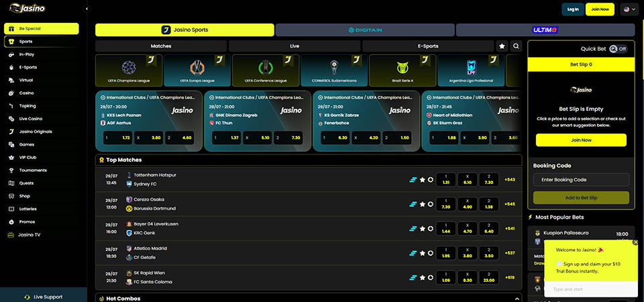Open the Brazil Serie A tile
The width and height of the screenshot is (644, 302).
(x=402, y=70)
